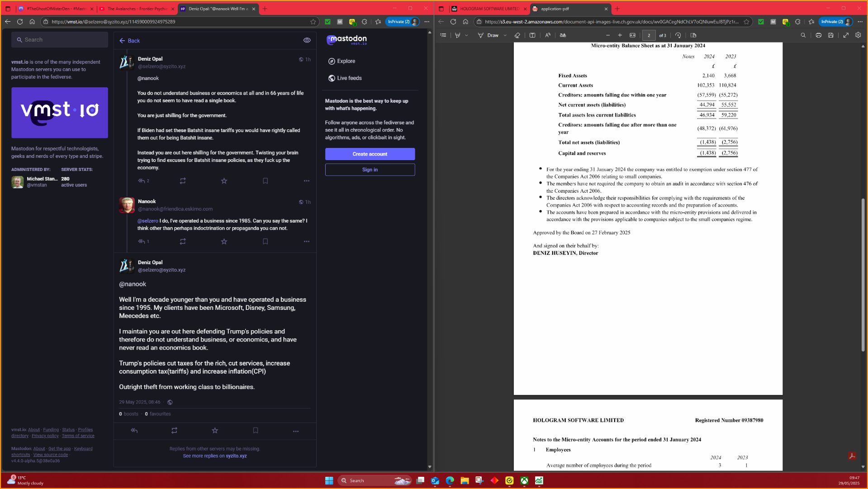Open the PDF contents list icon

click(x=443, y=35)
